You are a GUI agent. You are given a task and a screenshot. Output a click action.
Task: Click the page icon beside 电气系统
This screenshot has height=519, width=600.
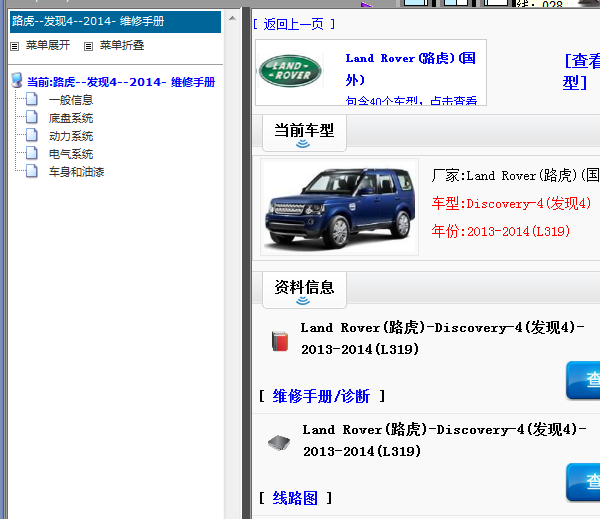pos(32,153)
